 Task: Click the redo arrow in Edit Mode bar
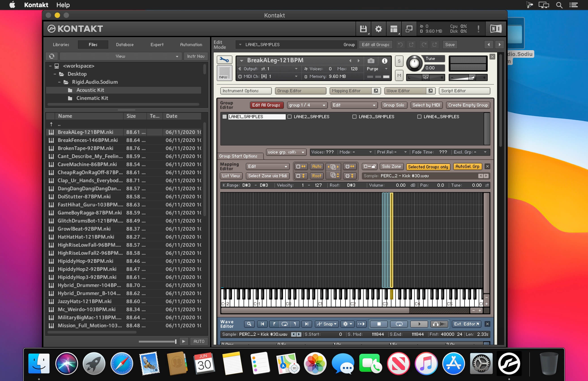coord(424,45)
